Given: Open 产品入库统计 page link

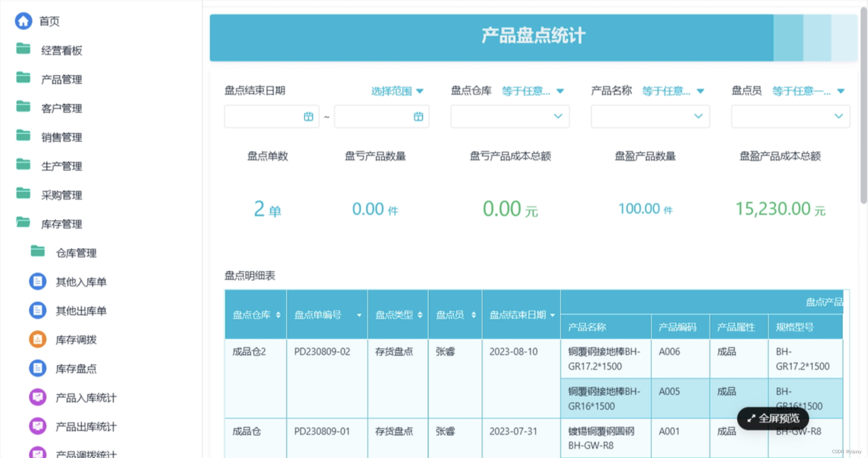Looking at the screenshot, I should click(86, 398).
